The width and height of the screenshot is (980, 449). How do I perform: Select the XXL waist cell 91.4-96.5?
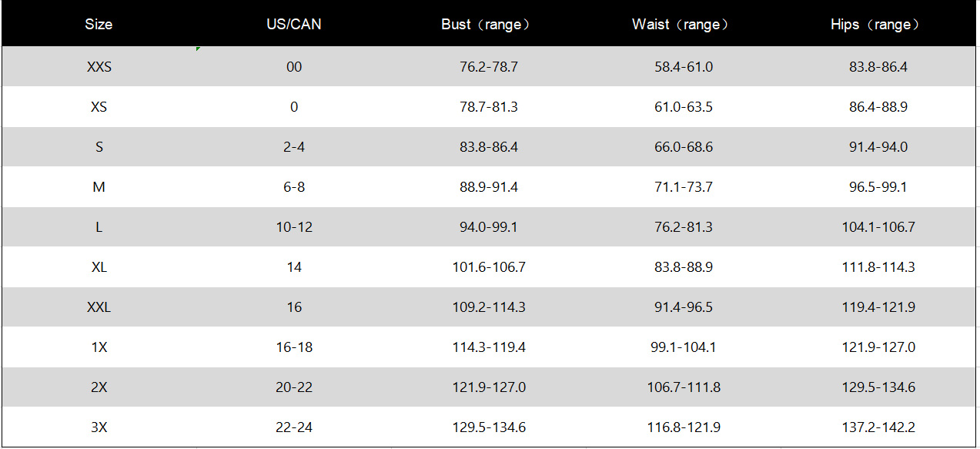point(683,307)
